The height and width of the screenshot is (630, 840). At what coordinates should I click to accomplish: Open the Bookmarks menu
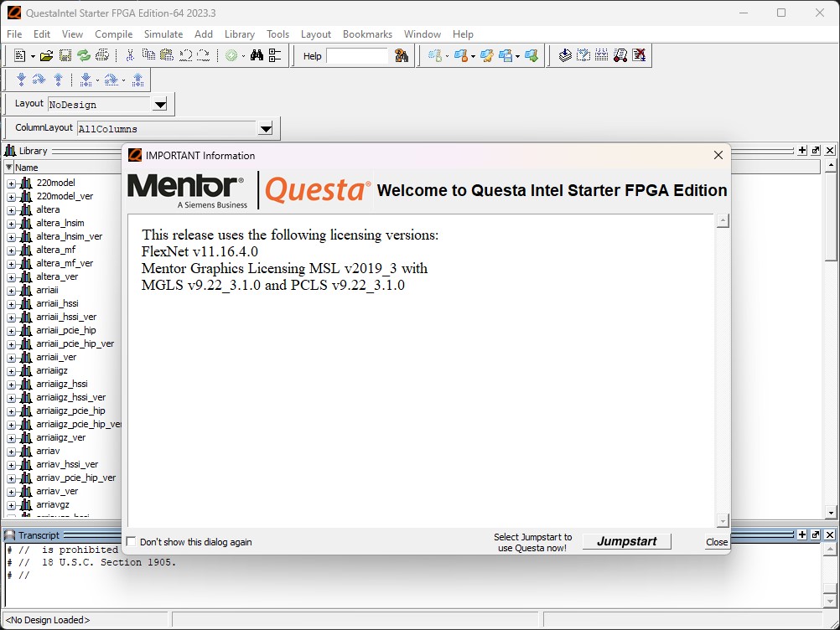pos(367,34)
